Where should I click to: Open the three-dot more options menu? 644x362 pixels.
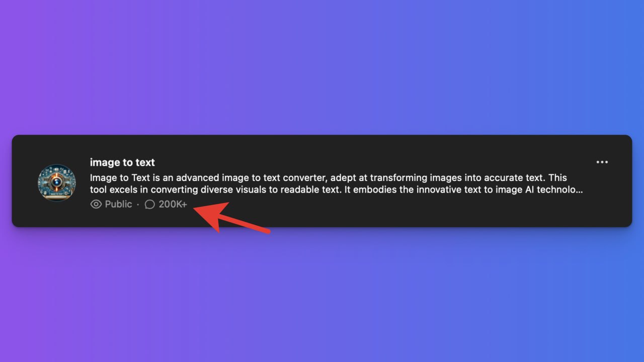602,162
